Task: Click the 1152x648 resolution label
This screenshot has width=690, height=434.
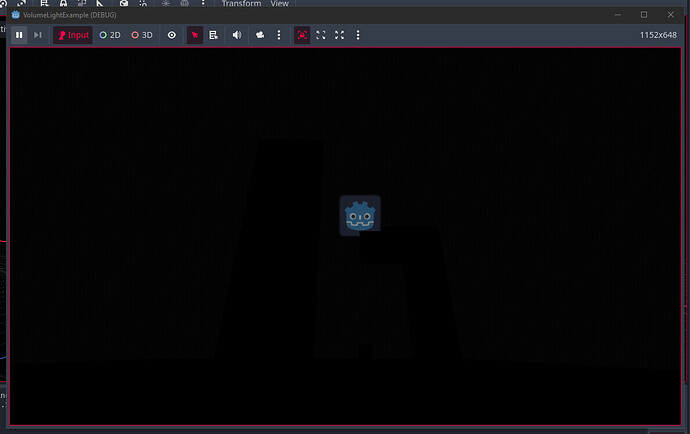Action: 658,35
